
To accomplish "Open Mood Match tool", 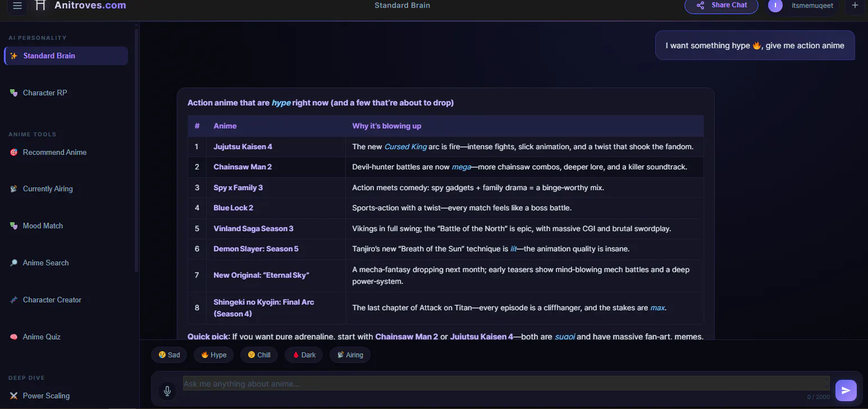I will 66,226.
